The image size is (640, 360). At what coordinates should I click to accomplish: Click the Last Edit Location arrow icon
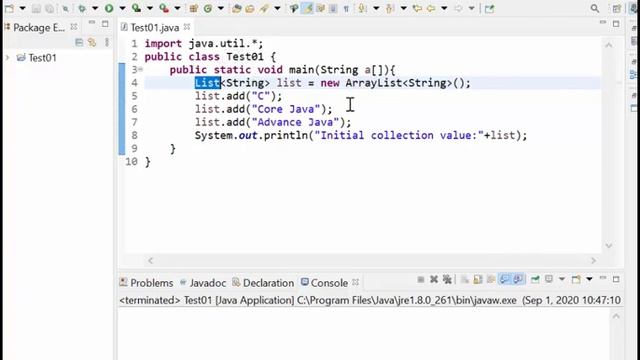417,8
